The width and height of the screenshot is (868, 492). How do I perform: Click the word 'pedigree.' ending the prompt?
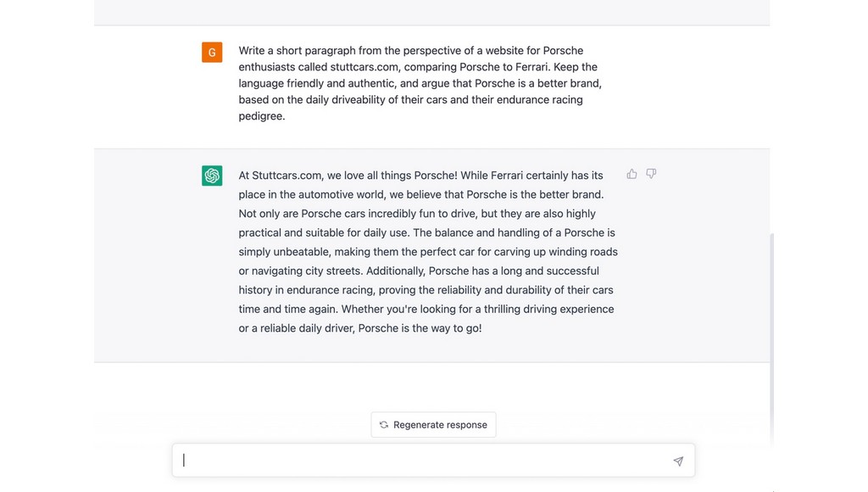(x=262, y=116)
